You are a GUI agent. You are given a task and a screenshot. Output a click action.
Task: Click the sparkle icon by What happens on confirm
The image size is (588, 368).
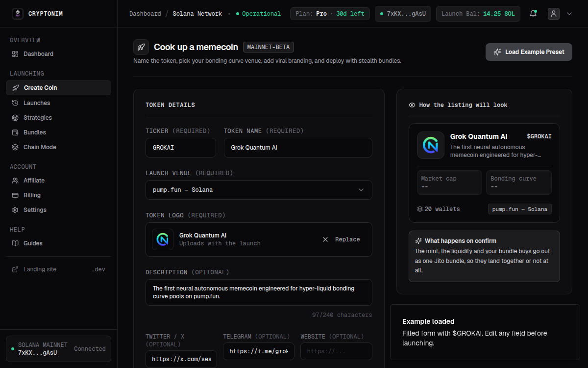click(x=418, y=241)
